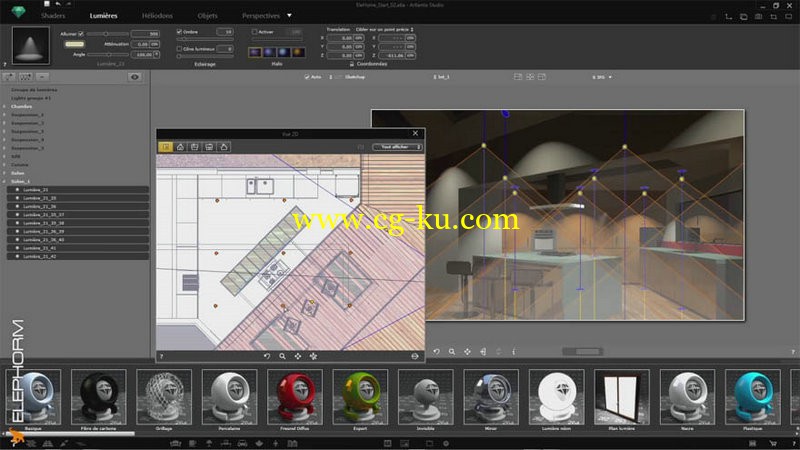The height and width of the screenshot is (450, 800).
Task: Open the Shaders tab
Action: (53, 16)
